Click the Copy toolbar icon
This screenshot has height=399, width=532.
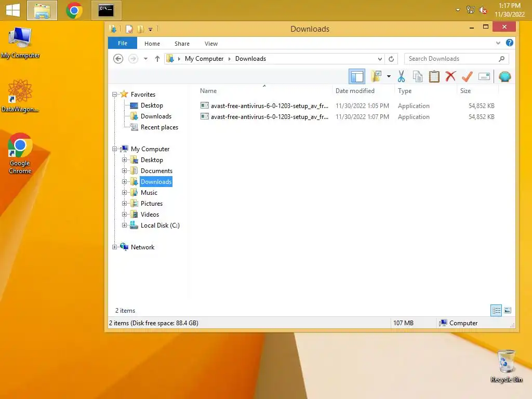tap(418, 76)
